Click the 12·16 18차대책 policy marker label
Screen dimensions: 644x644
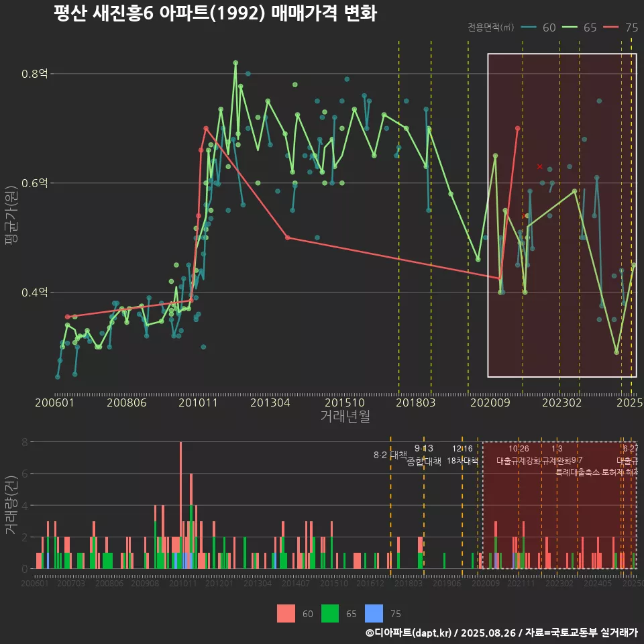click(x=462, y=455)
